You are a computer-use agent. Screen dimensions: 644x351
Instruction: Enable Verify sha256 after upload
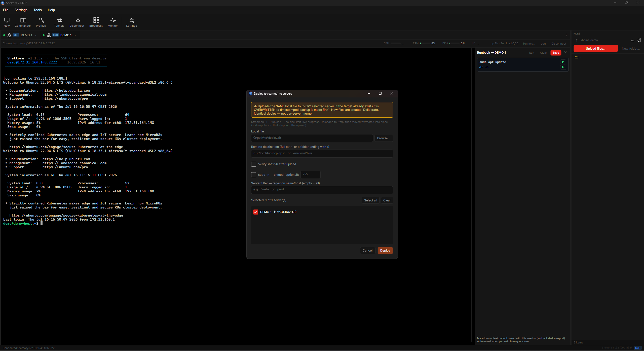coord(254,164)
